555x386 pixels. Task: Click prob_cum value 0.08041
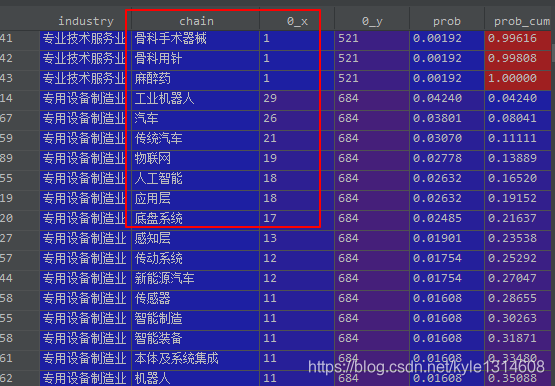click(x=517, y=119)
